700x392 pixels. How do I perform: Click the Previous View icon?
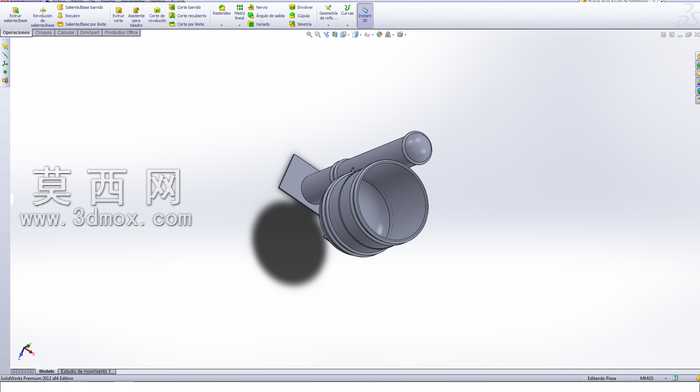pyautogui.click(x=326, y=34)
